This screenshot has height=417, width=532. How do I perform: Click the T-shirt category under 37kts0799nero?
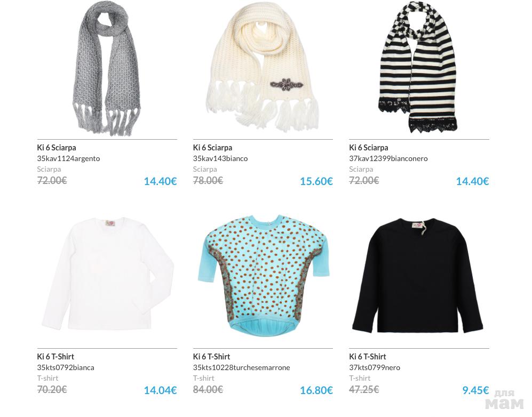coord(360,379)
